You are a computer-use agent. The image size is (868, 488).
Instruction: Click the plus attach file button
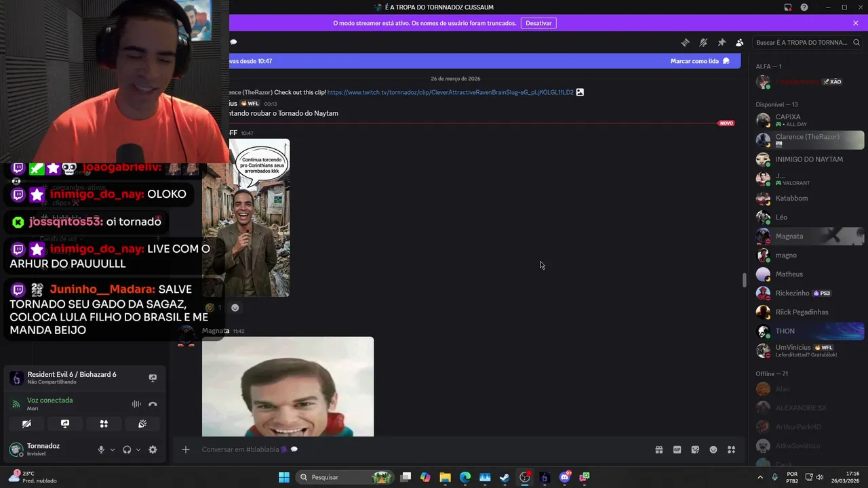(186, 449)
